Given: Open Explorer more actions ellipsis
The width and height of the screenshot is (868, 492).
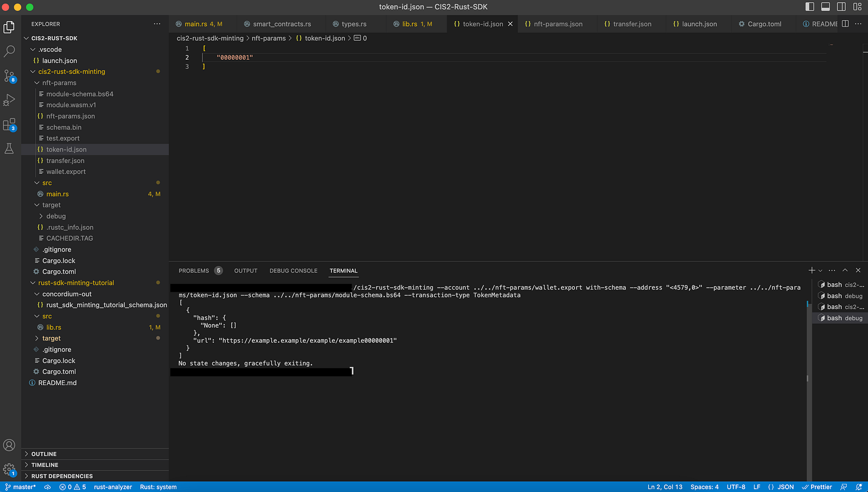Looking at the screenshot, I should tap(157, 24).
